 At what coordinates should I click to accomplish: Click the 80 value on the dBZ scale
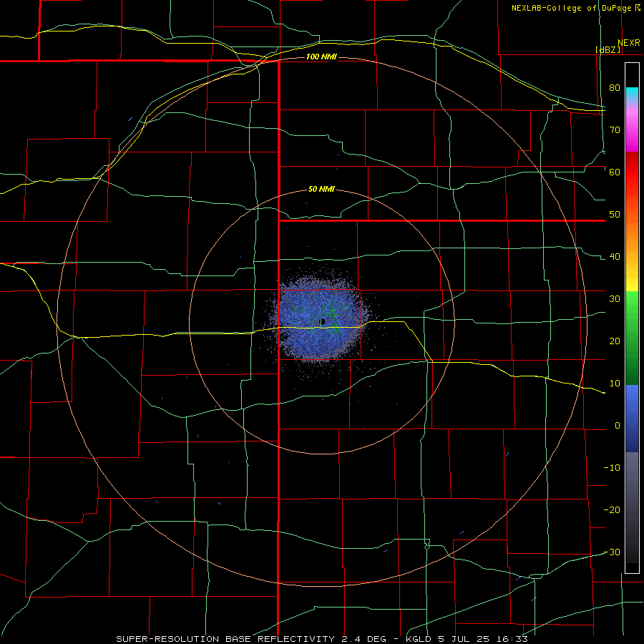[615, 88]
